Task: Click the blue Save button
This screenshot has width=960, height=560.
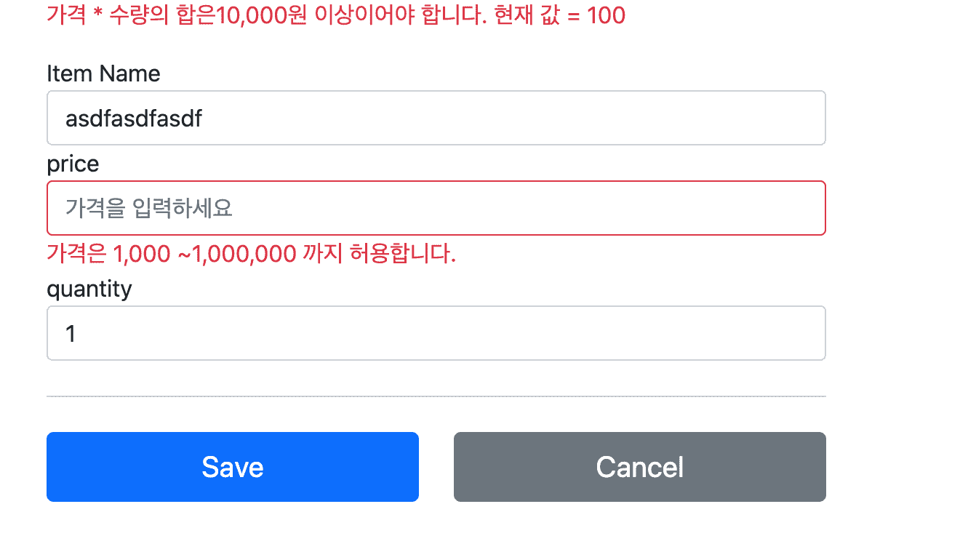Action: (233, 467)
